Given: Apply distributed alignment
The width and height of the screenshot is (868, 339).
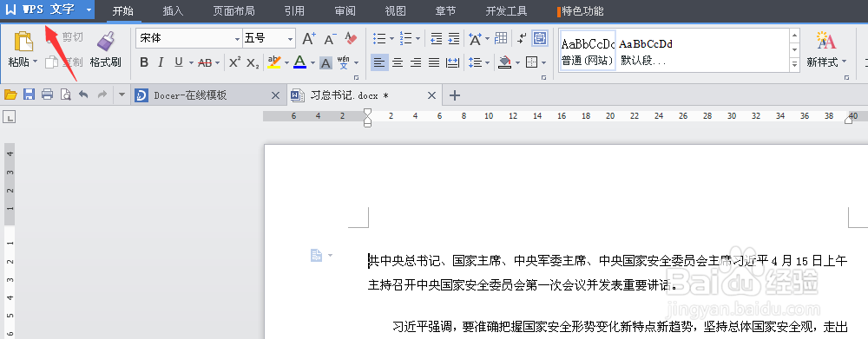Looking at the screenshot, I should point(452,62).
